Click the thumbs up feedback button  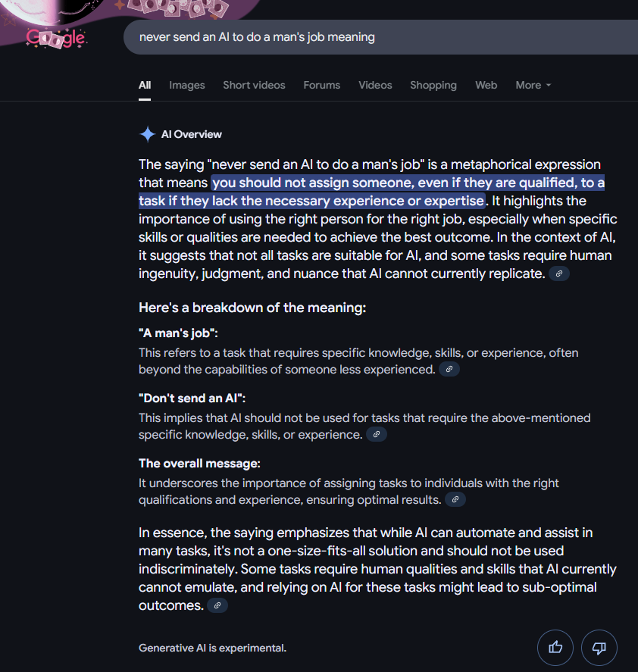555,648
